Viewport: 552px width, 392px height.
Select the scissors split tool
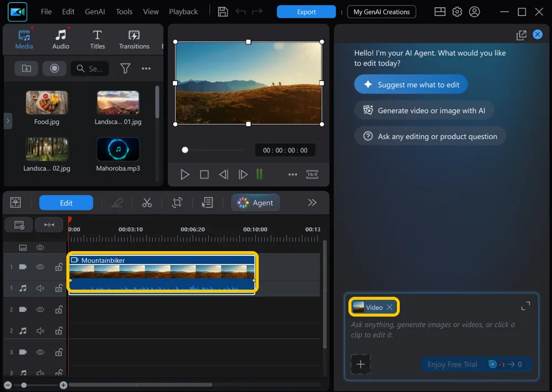147,203
